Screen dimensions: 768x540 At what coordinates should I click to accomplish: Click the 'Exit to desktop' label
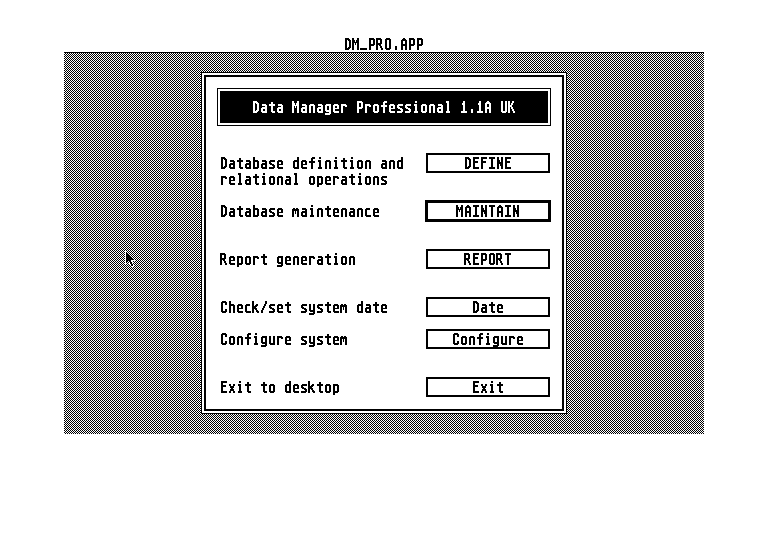(280, 387)
